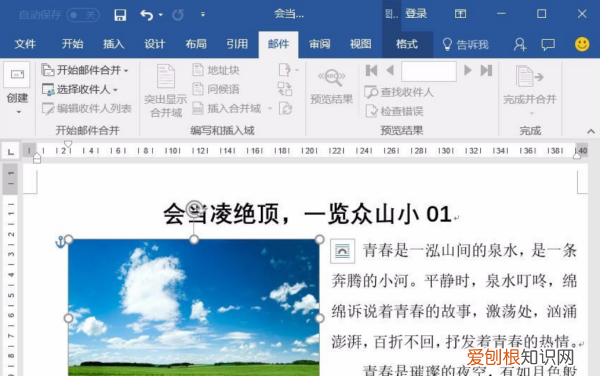Click the Share person icon
Screen dimensions: 600x376
pyautogui.click(x=520, y=44)
